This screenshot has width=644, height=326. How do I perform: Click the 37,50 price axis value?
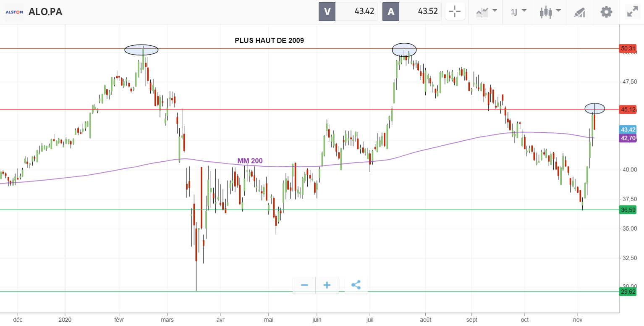tap(629, 199)
